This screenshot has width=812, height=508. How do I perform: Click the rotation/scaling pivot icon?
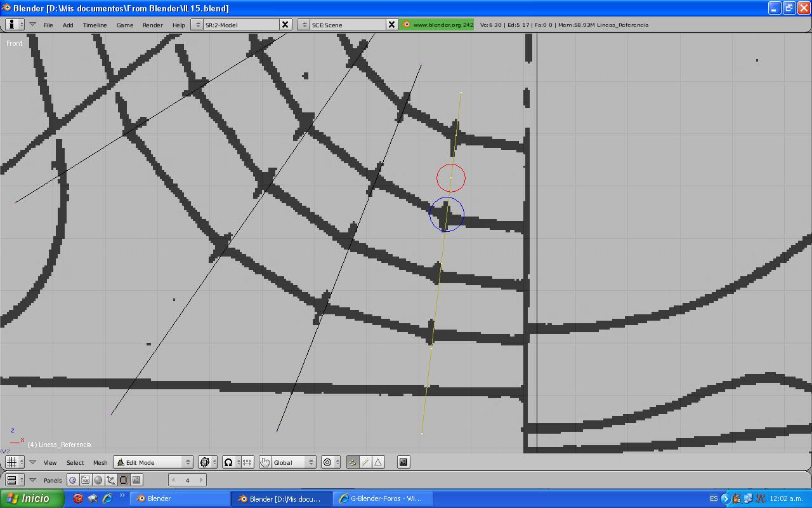tap(232, 462)
